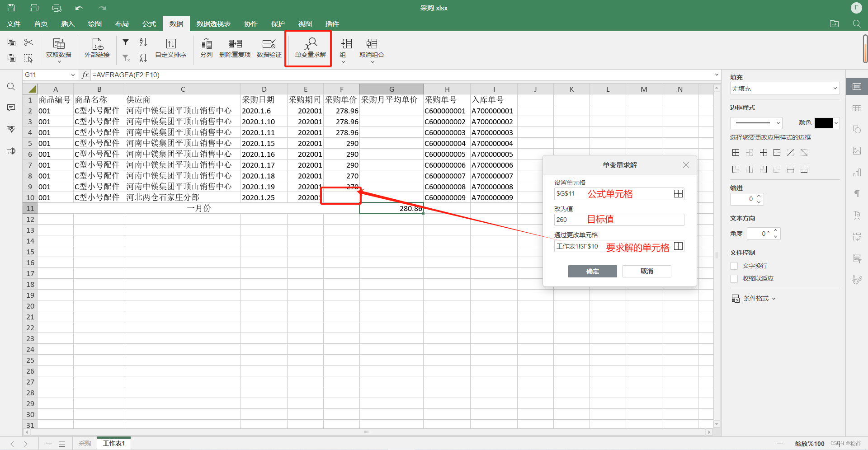Click the open file location icon
The width and height of the screenshot is (868, 450).
pyautogui.click(x=835, y=23)
